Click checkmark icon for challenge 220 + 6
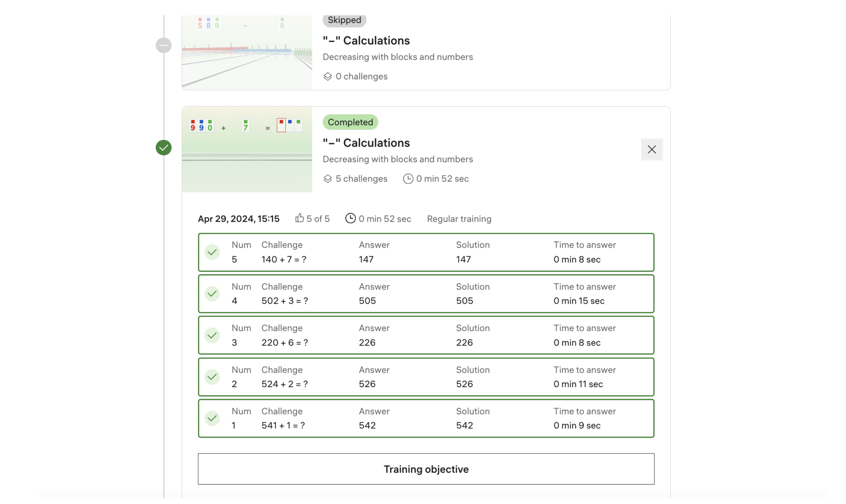 click(212, 336)
